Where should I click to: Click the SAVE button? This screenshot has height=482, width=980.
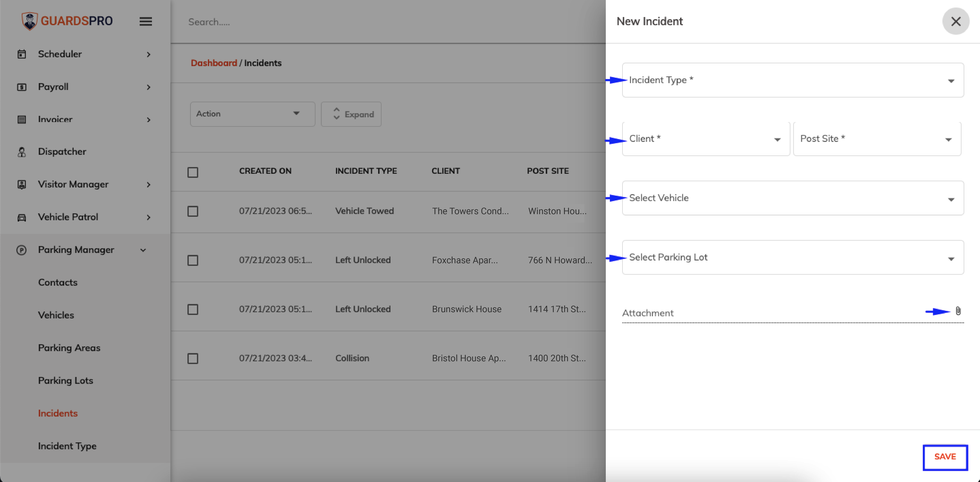coord(945,457)
